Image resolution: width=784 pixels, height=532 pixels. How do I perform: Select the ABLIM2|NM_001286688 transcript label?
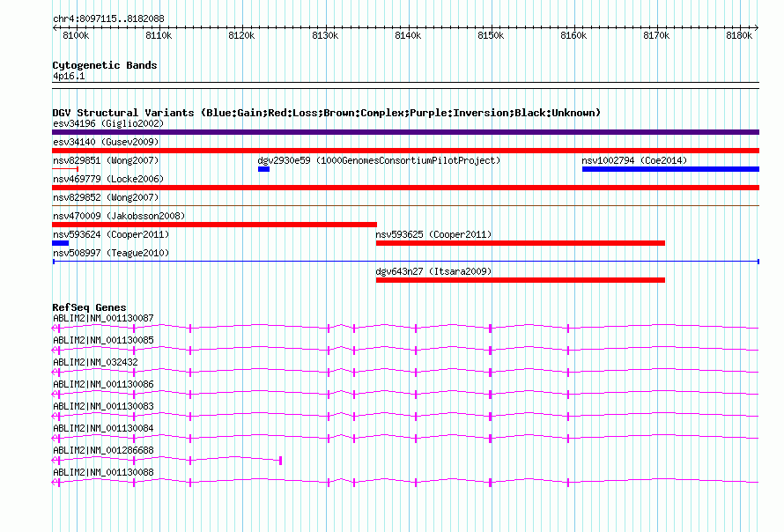click(x=103, y=450)
